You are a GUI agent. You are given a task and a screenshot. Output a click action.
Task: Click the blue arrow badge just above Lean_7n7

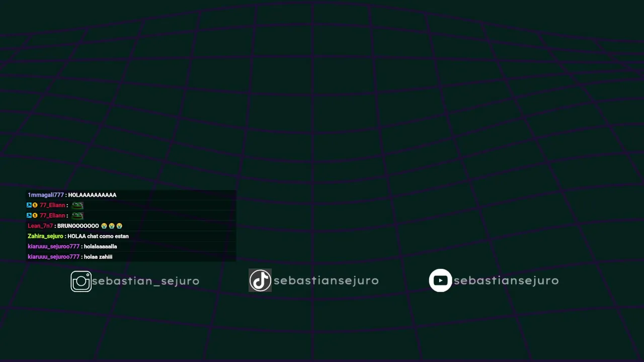click(x=29, y=216)
